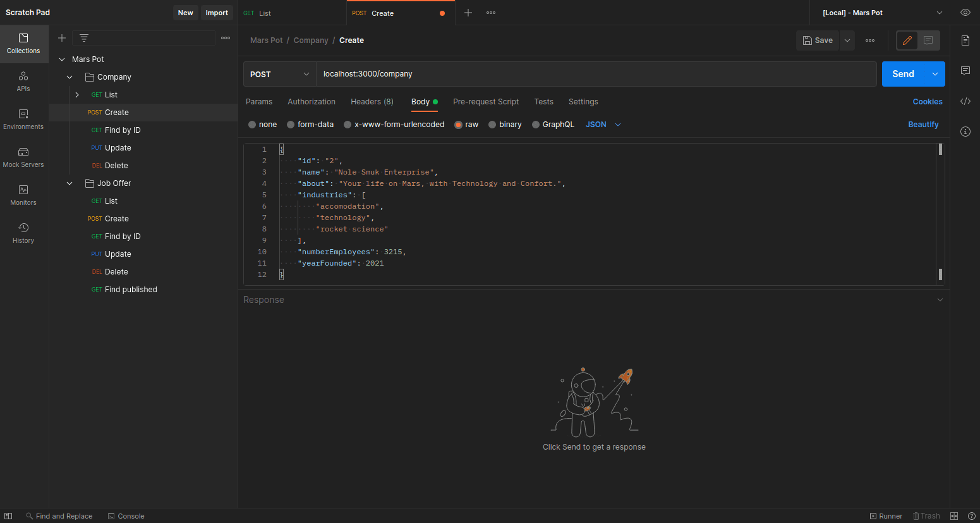Collapse the Job Offer folder
This screenshot has width=980, height=523.
pos(70,183)
